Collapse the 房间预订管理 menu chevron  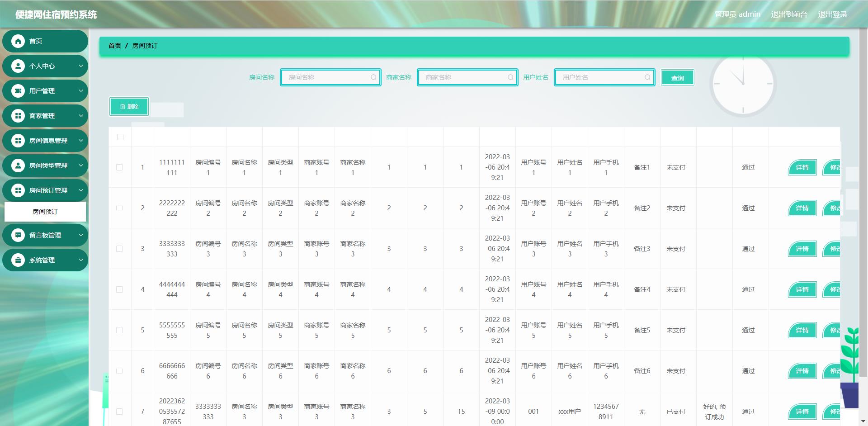(x=81, y=190)
